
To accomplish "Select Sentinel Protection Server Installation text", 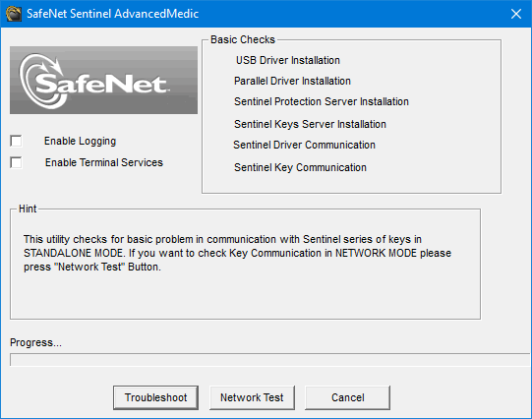I will click(322, 101).
